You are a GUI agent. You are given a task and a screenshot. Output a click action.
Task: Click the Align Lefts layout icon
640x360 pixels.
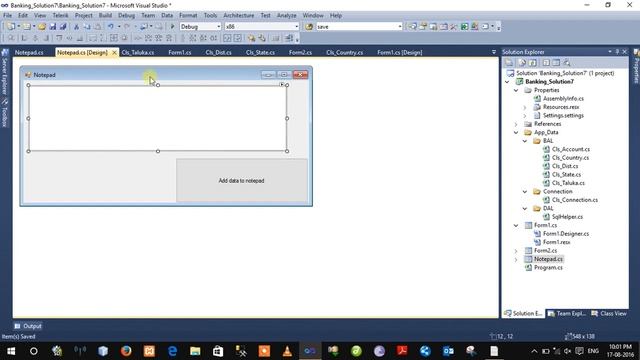pyautogui.click(x=24, y=38)
